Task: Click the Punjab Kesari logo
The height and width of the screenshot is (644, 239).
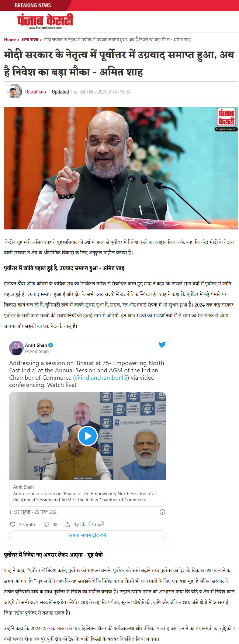Action: [45, 21]
